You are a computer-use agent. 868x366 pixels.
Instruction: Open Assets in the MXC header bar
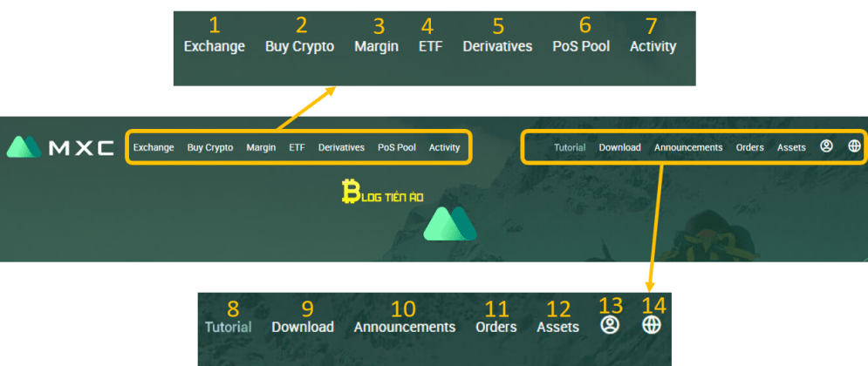791,147
